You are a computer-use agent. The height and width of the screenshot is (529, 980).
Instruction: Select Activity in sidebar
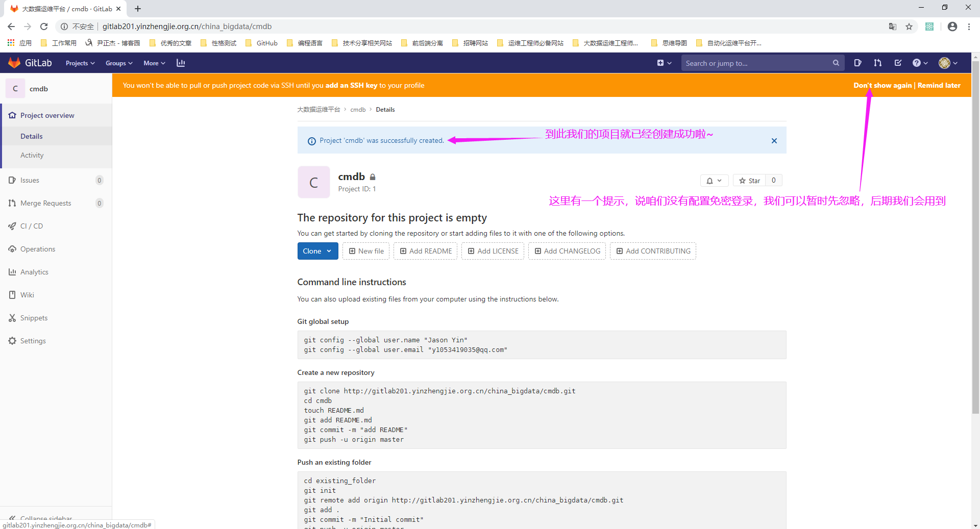click(x=56, y=155)
